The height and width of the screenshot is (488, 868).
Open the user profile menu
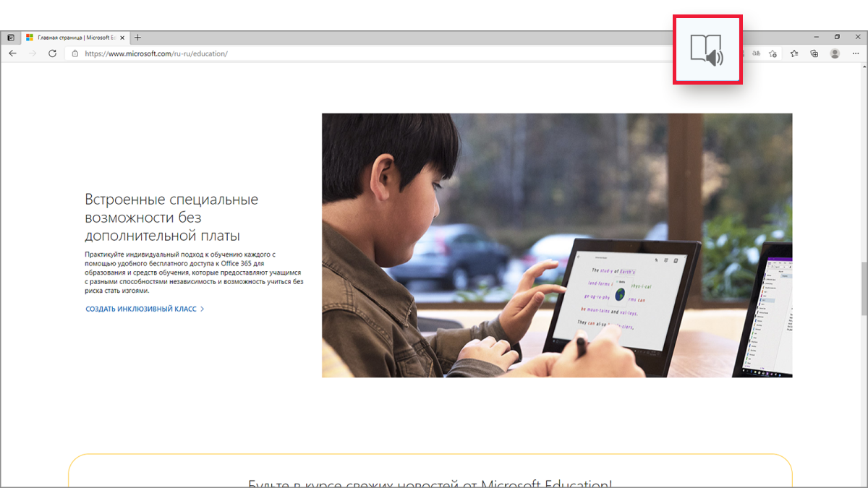835,53
